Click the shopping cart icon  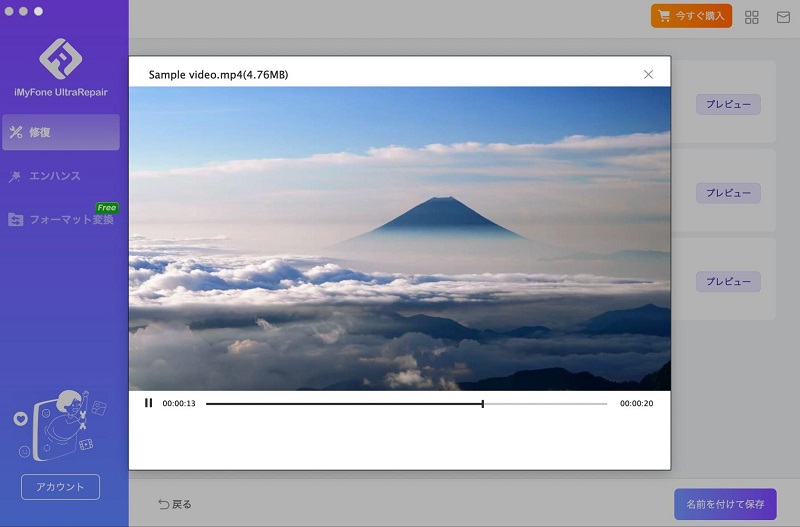pos(664,16)
